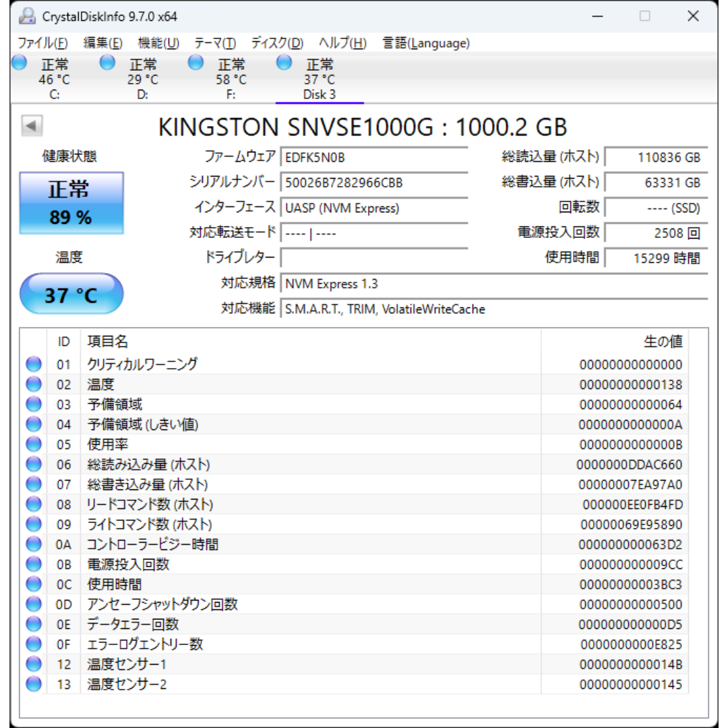
Task: Minimize the CrystalDiskInfo window
Action: 597,16
